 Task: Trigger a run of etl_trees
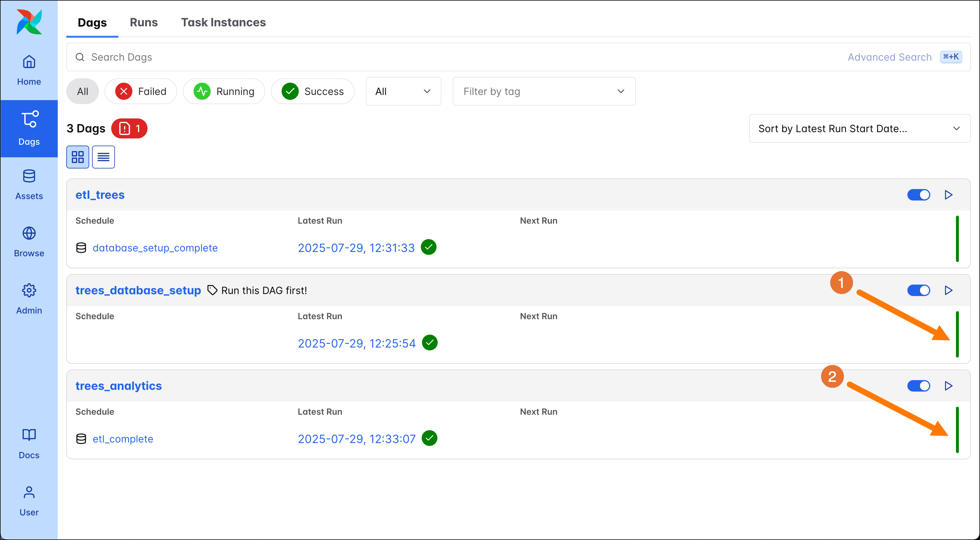(948, 195)
